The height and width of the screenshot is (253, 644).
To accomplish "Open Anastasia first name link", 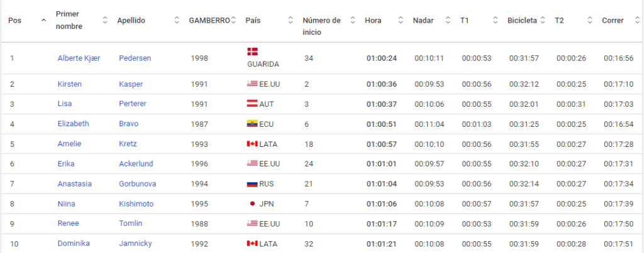I will pos(74,183).
